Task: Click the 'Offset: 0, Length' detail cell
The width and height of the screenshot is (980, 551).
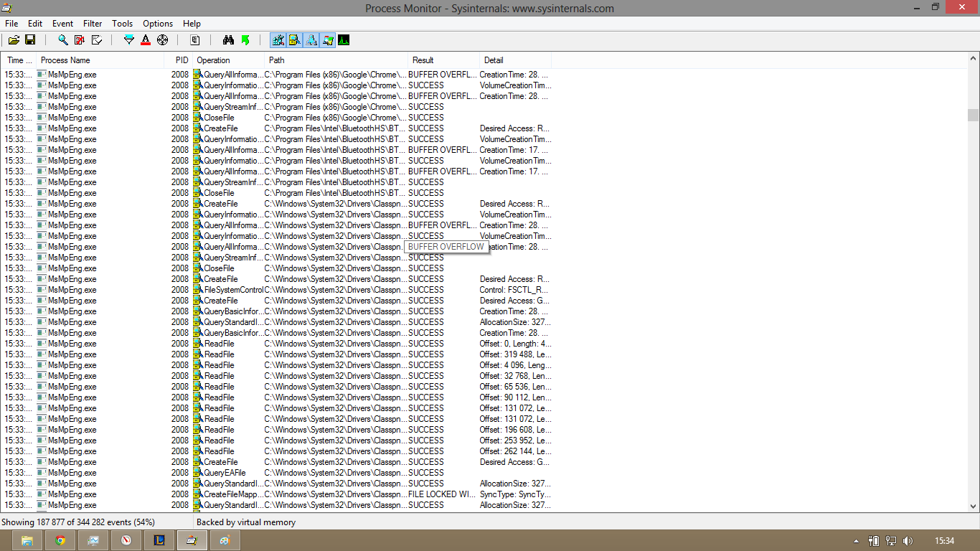Action: coord(515,344)
